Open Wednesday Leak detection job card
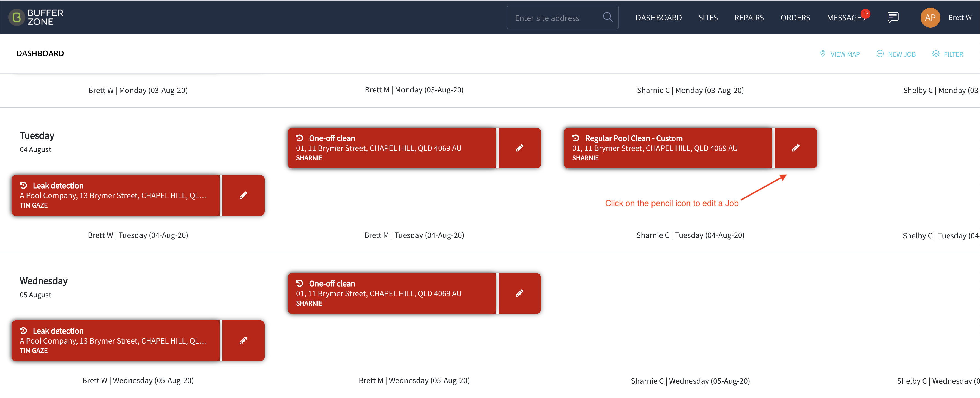Viewport: 980px width, 398px height. [x=115, y=340]
